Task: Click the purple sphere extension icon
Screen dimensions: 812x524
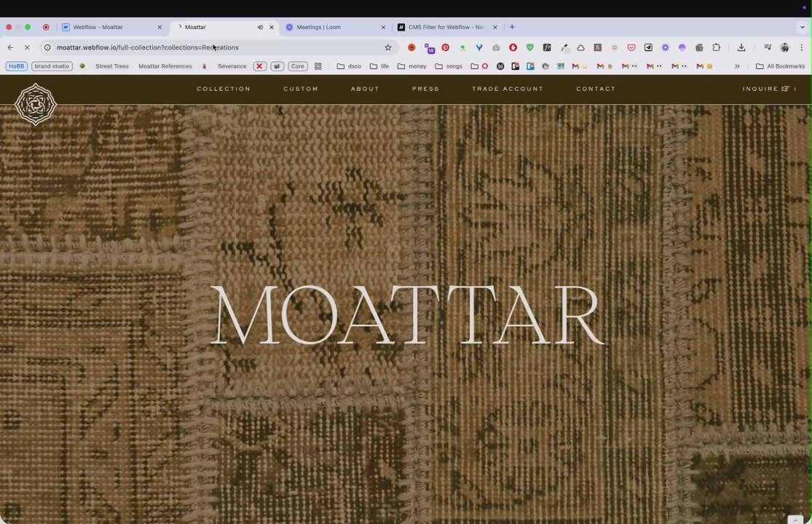Action: (682, 47)
